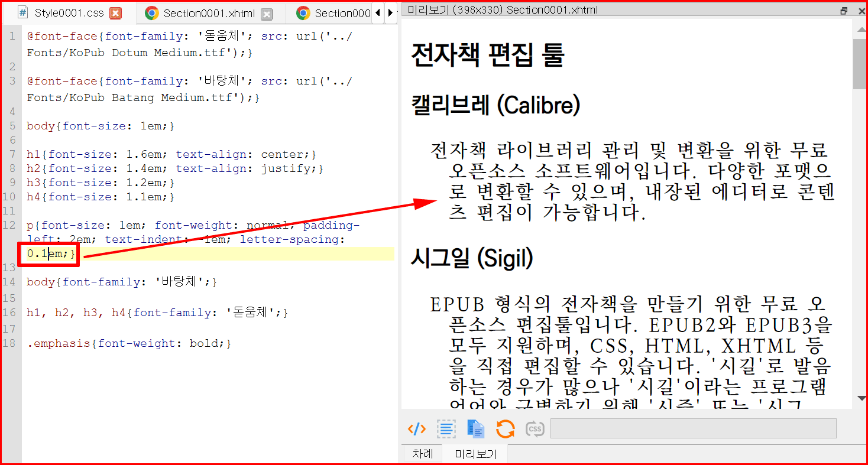Click the hash file icon on the Style0001.css tab
Viewport: 868px width, 465px height.
(x=23, y=12)
